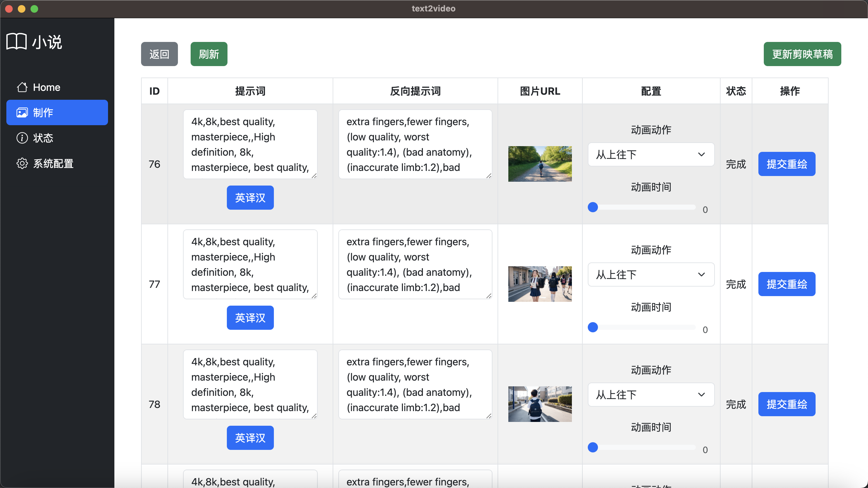The width and height of the screenshot is (868, 488).
Task: Go to the Home menu item
Action: (x=46, y=87)
